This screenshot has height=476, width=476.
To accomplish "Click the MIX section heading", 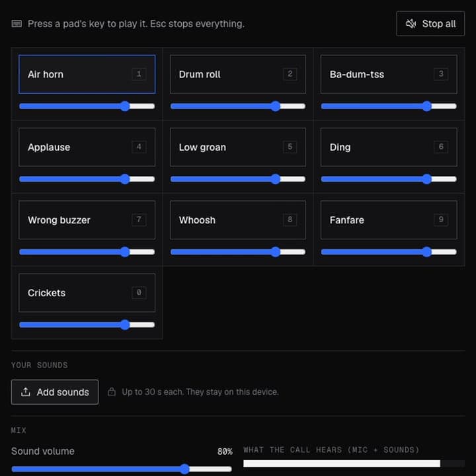I will [x=19, y=430].
